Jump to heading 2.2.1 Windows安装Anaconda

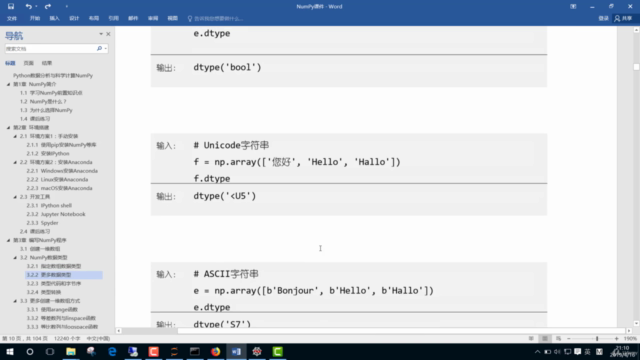pyautogui.click(x=62, y=171)
